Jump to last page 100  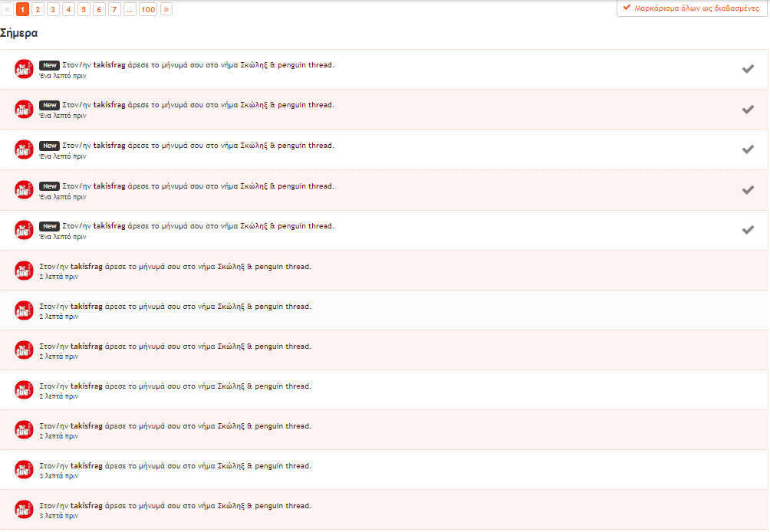click(148, 9)
